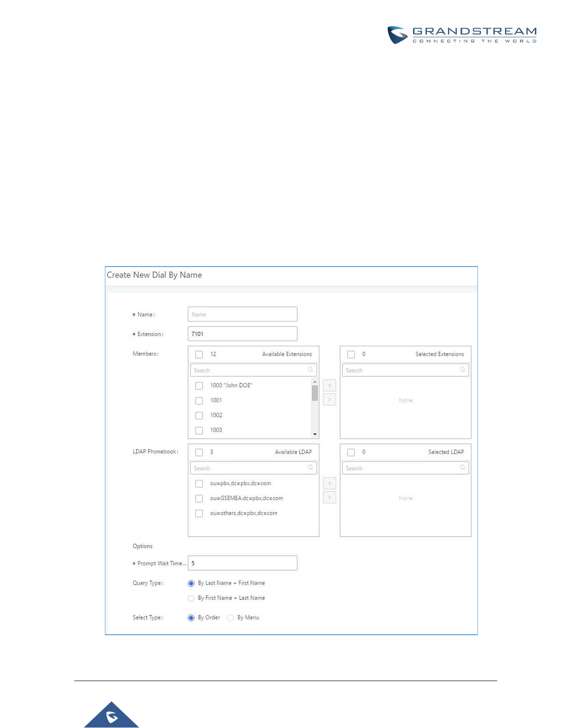Click the Available Extensions list scrollbar thumb
This screenshot has width=563, height=728.
(x=315, y=393)
